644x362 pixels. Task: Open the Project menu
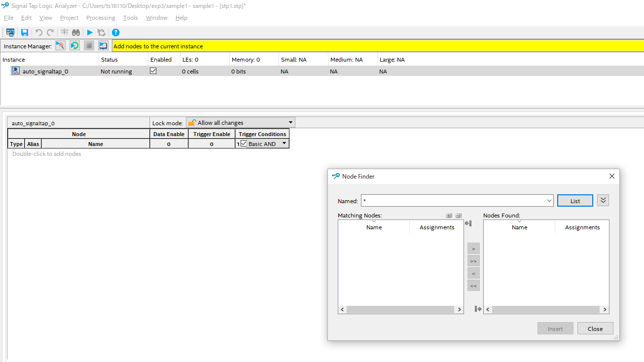(70, 18)
